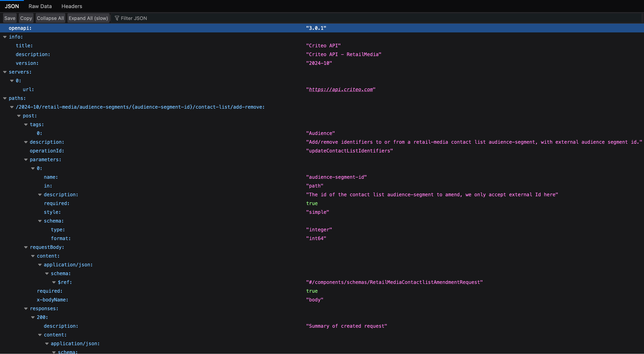Collapse the content: node under responses
The height and width of the screenshot is (354, 644).
(40, 335)
